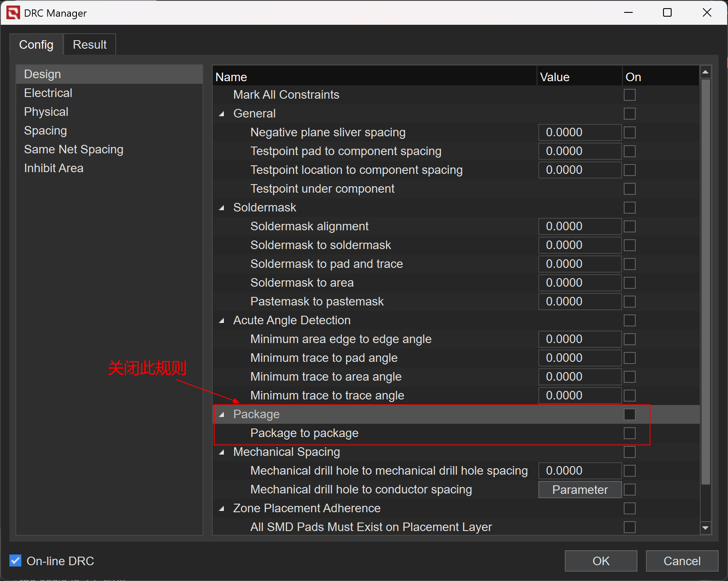Collapse the General group

tap(222, 114)
